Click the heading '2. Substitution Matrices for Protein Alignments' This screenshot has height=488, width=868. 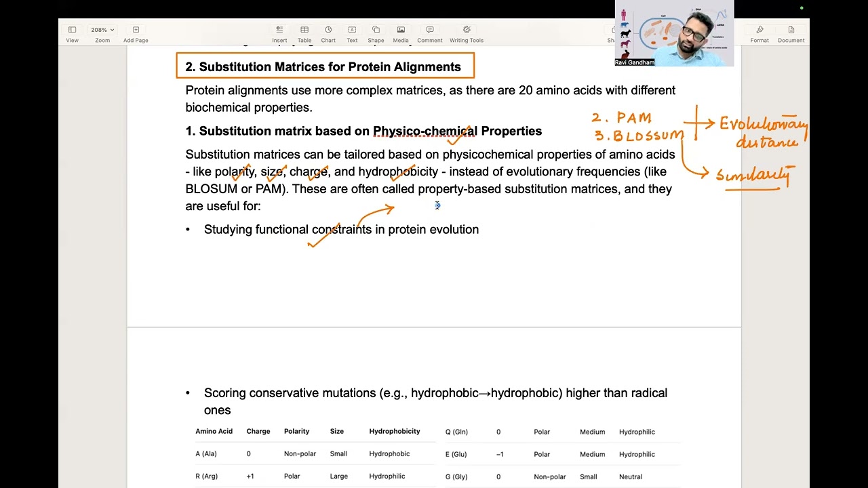(x=323, y=66)
